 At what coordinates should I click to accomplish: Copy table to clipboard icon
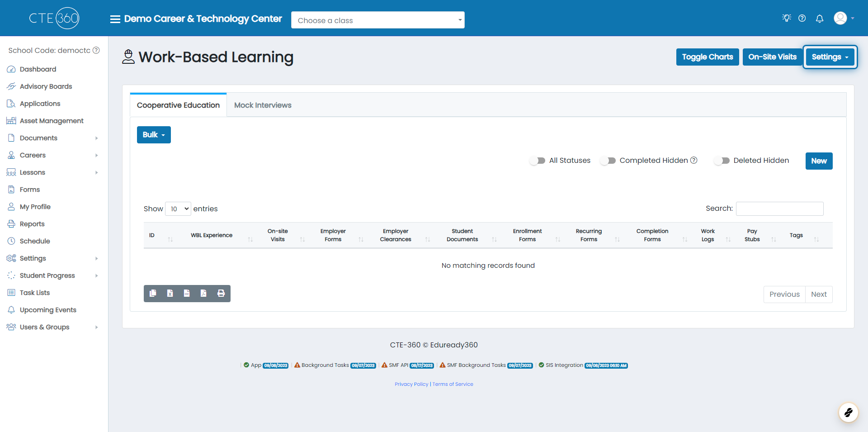coord(153,293)
